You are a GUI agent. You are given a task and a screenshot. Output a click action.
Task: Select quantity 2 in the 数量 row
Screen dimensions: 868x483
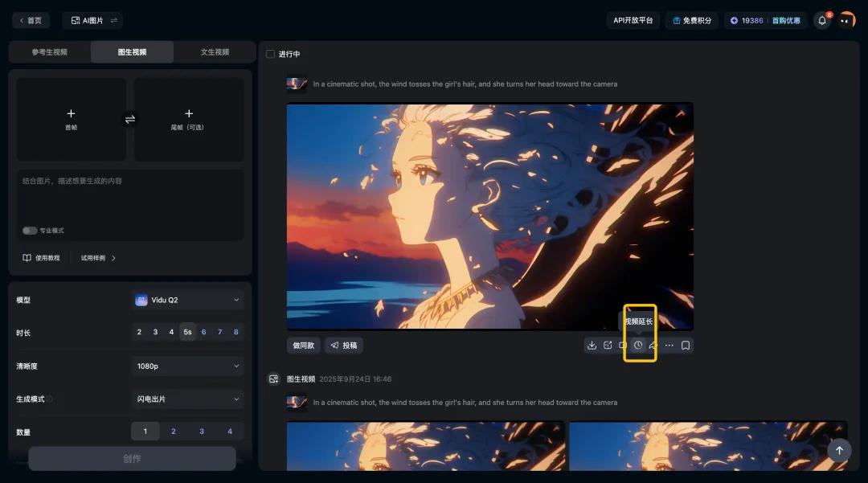click(x=173, y=431)
